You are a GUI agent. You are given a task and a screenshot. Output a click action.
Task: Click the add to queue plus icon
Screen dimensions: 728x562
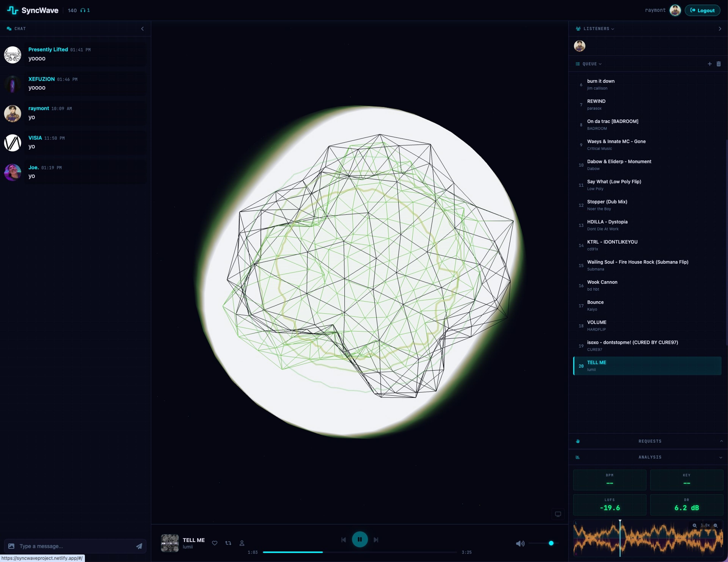pyautogui.click(x=709, y=64)
